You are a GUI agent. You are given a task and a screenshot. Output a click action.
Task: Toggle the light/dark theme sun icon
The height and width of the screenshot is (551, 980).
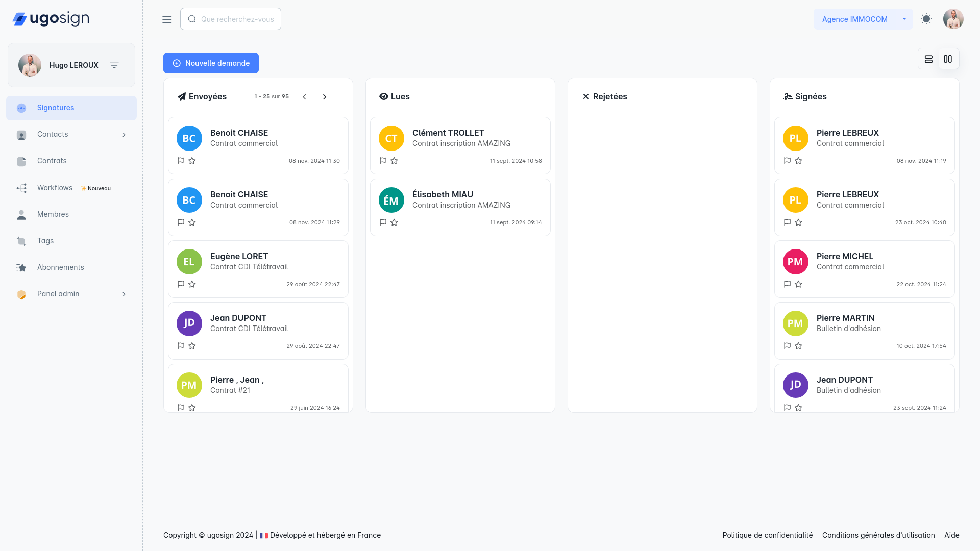pos(926,19)
